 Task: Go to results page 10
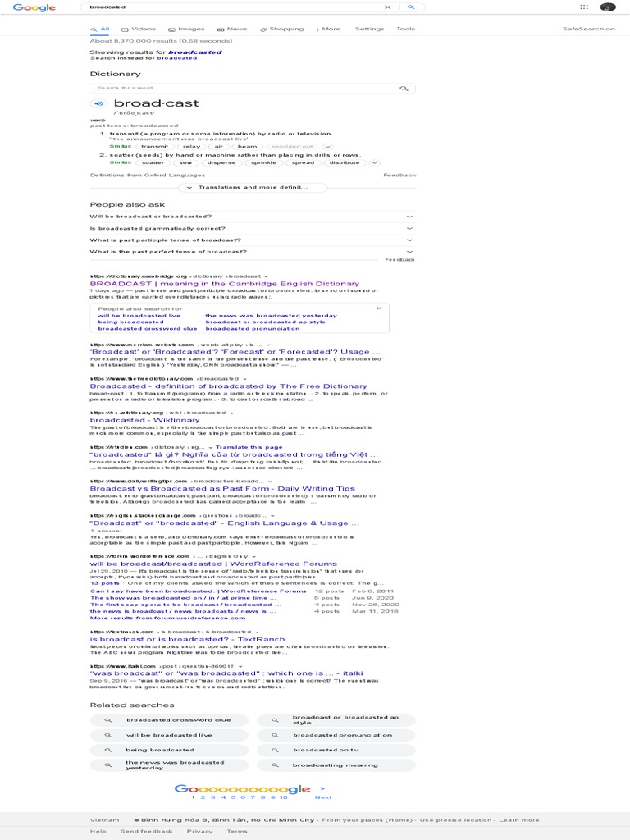[283, 797]
